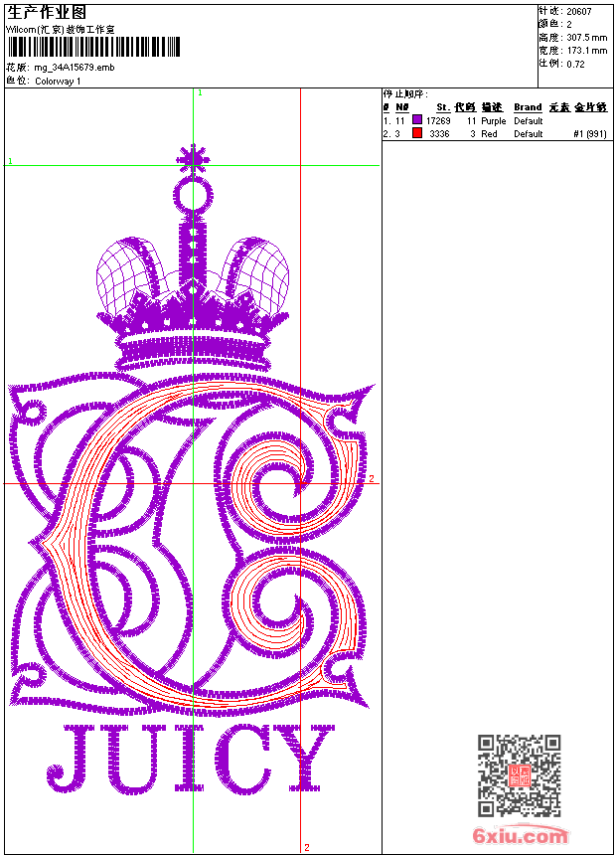Image resolution: width=616 pixels, height=855 pixels.
Task: Click the stitch count value 20607
Action: coord(579,12)
